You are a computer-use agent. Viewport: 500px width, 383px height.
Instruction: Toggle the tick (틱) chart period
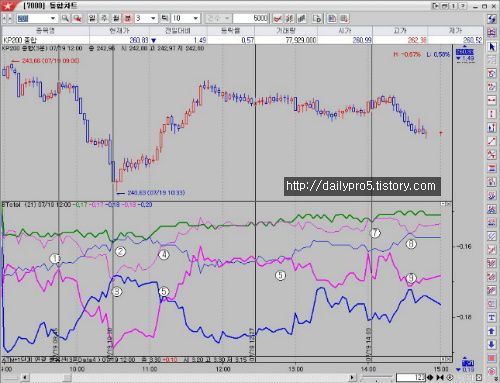165,18
